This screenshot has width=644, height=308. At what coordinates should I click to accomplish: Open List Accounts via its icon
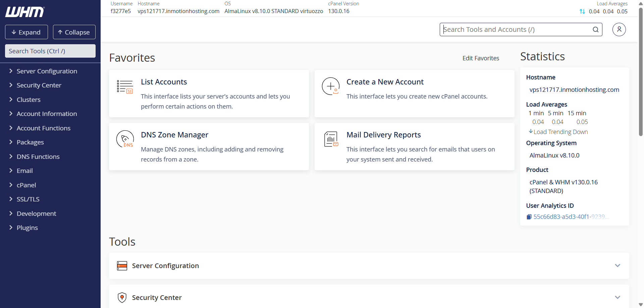tap(125, 87)
